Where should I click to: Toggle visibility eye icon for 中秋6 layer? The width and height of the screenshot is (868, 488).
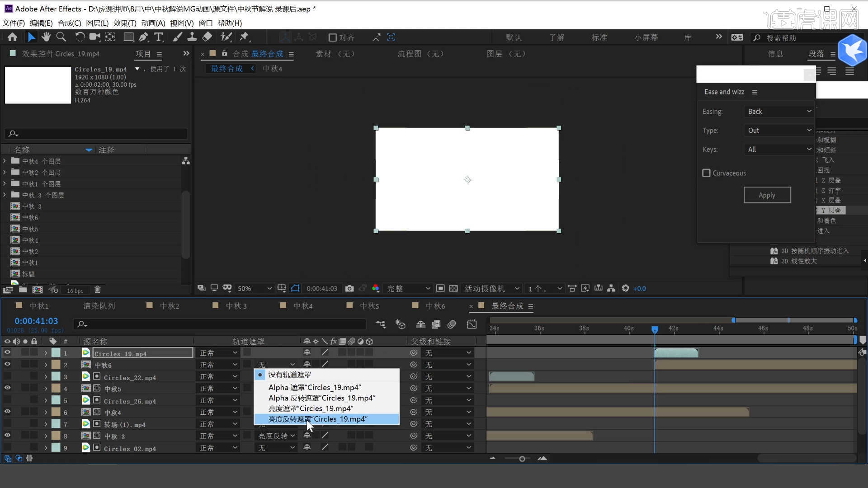[7, 364]
